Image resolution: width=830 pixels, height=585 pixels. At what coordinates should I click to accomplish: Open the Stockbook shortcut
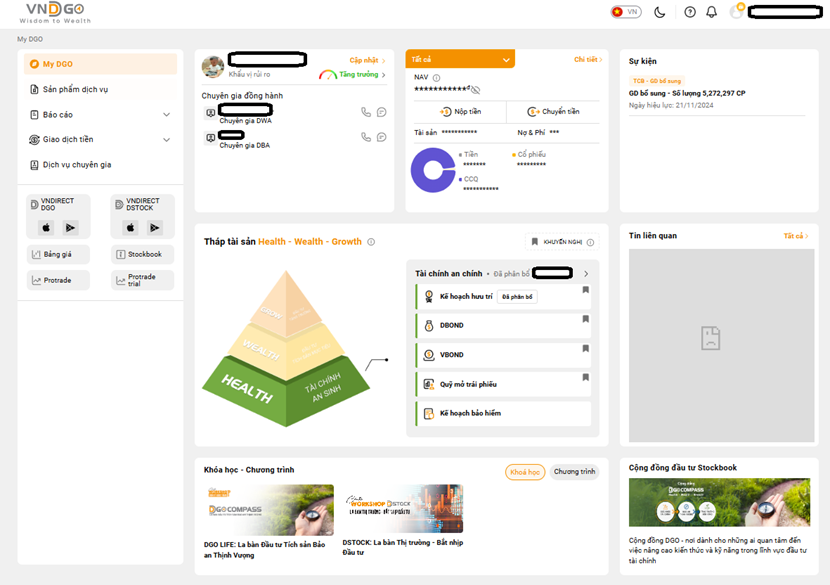[142, 255]
